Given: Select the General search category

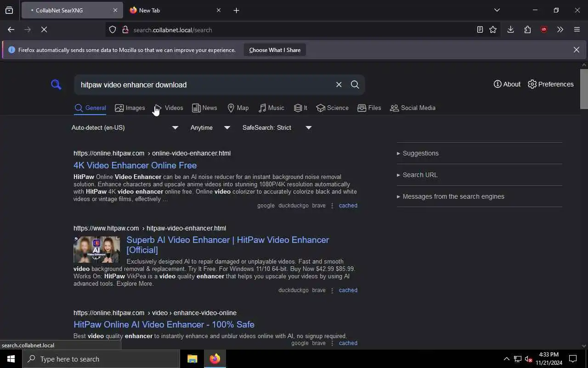Looking at the screenshot, I should (x=90, y=108).
